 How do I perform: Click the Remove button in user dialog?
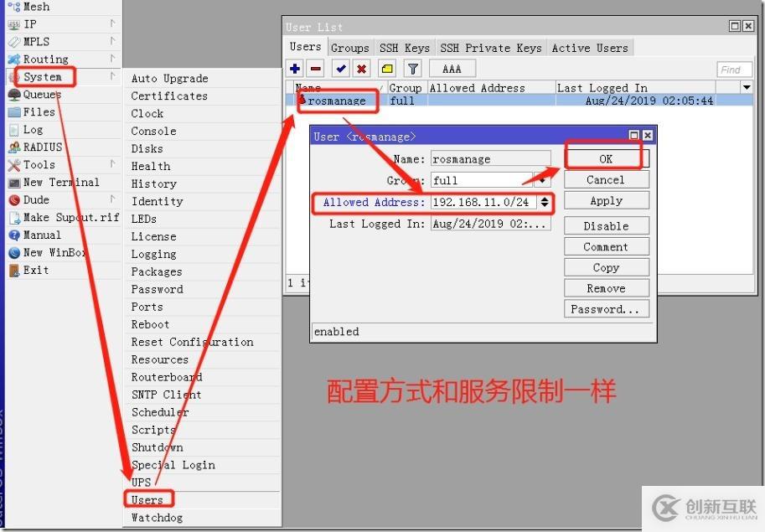pos(607,288)
